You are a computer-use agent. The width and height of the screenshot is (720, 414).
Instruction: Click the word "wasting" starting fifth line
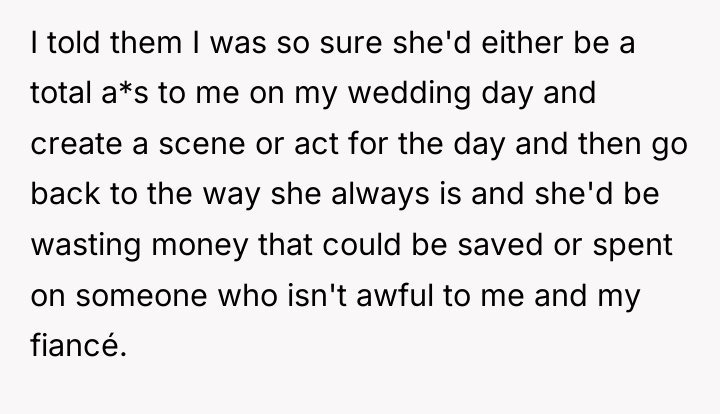click(85, 245)
